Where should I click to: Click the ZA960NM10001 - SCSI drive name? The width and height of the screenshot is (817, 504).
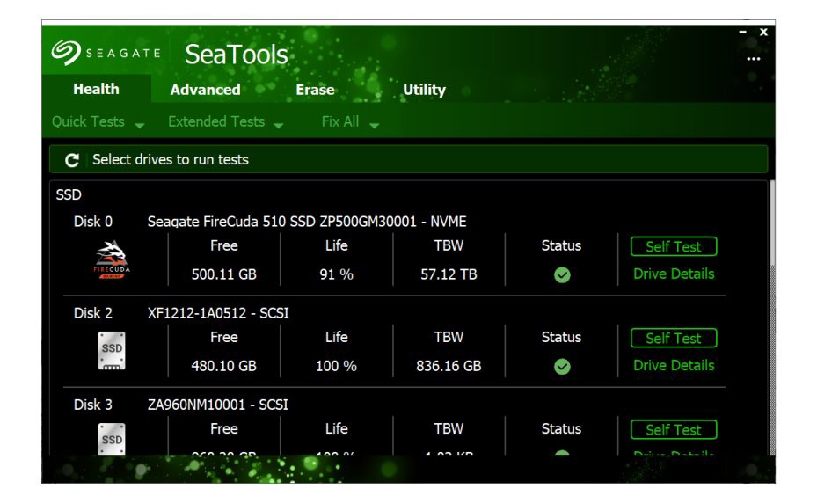pyautogui.click(x=218, y=405)
